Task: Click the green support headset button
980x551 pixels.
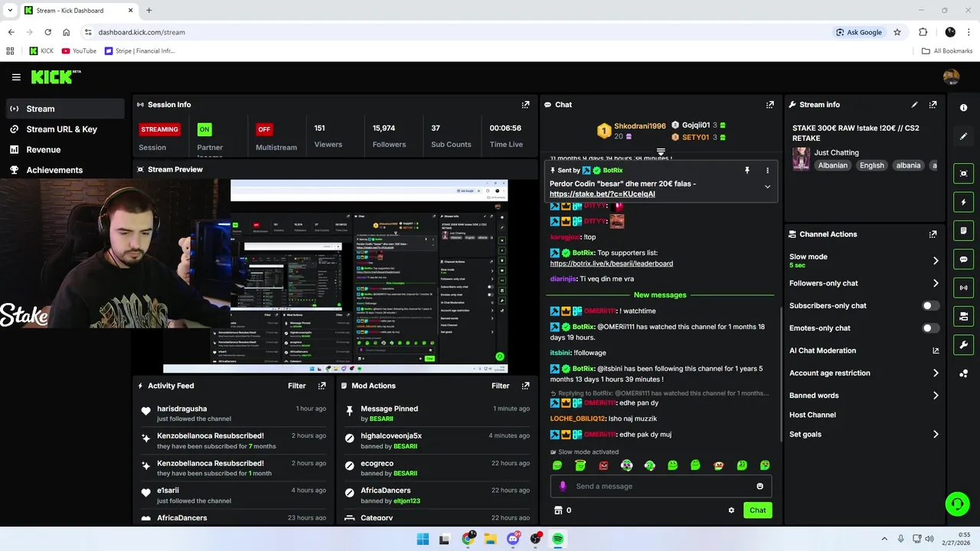Action: tap(957, 504)
